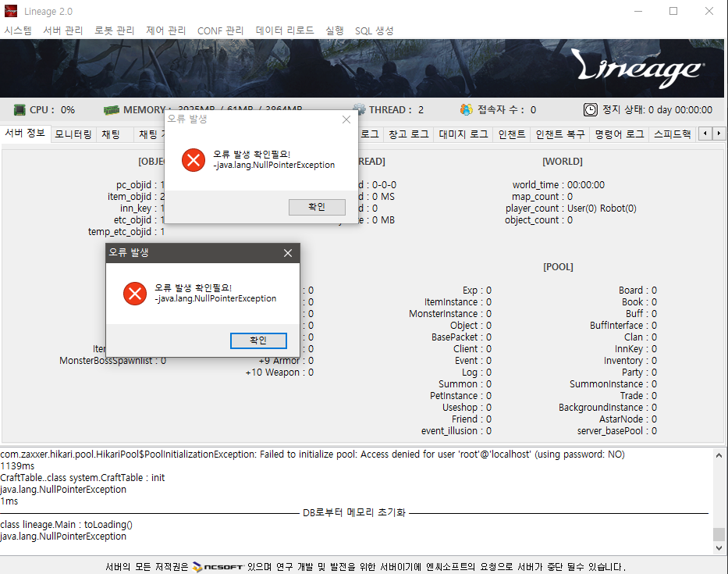Click 'DB로부터 메모리 초기화' log separator text
Viewport: 728px width, 574px height.
[x=354, y=512]
